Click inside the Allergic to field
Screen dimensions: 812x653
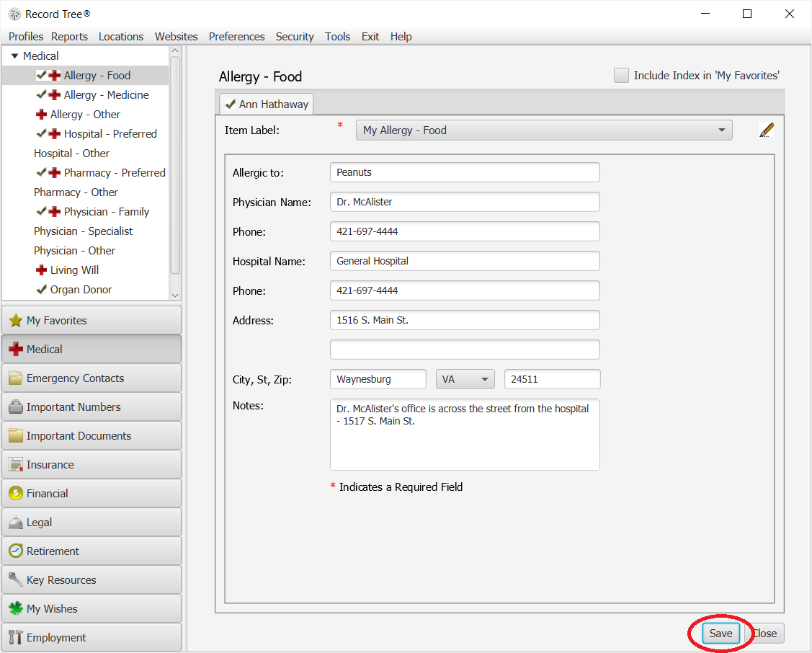coord(465,172)
